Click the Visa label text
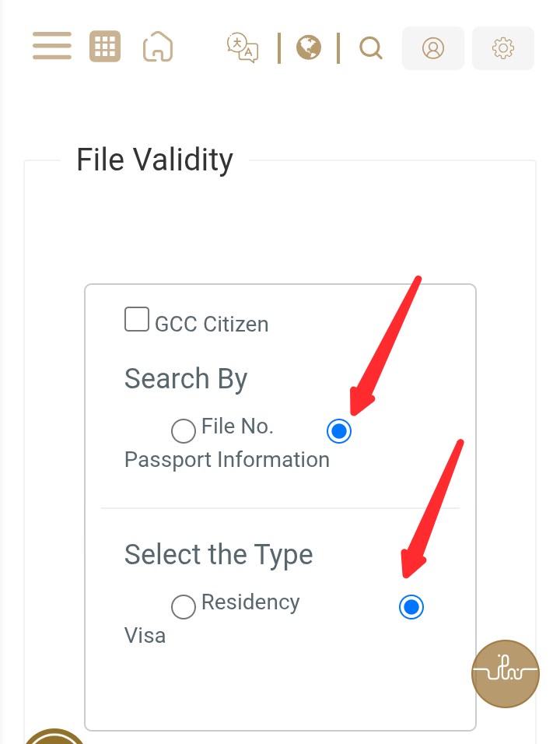The width and height of the screenshot is (560, 744). 145,636
